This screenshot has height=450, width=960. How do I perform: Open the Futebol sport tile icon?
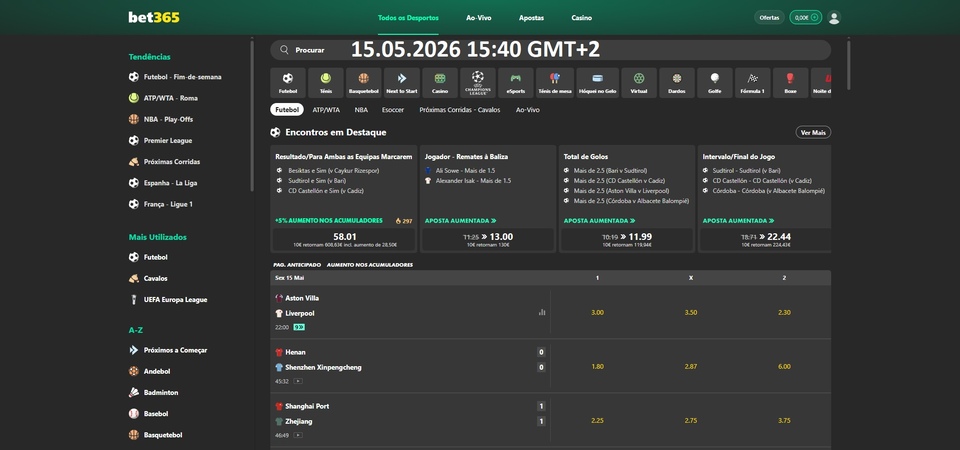coord(288,78)
